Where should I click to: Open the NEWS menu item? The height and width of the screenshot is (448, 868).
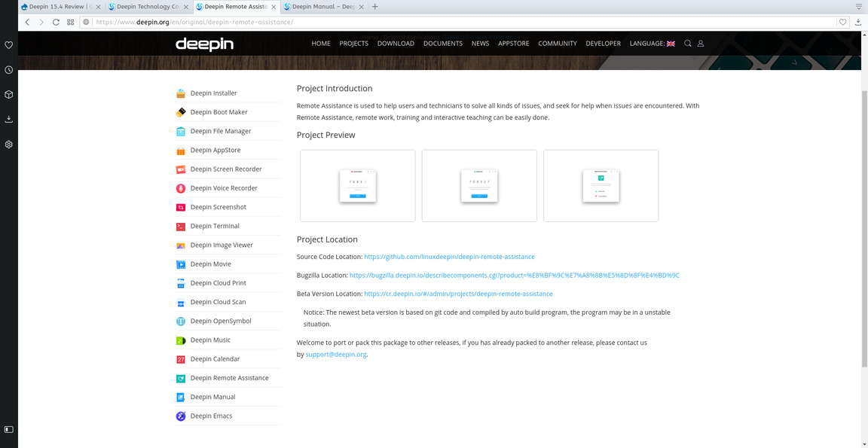tap(481, 43)
